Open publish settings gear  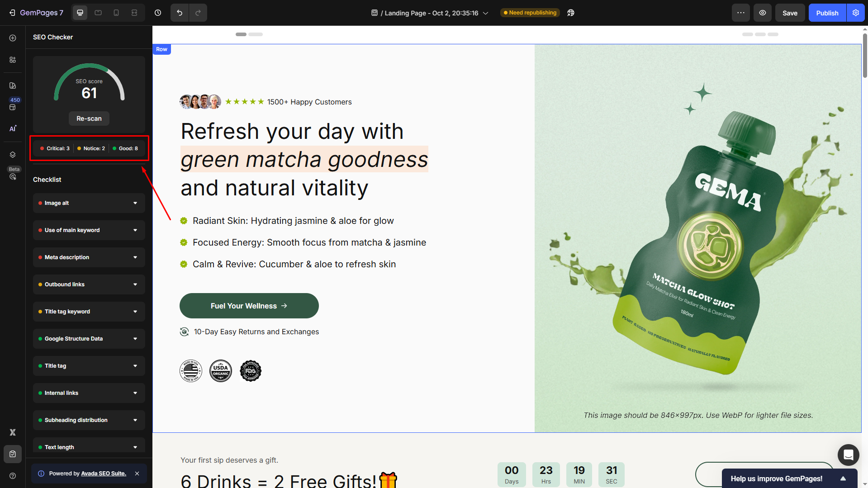pyautogui.click(x=856, y=13)
